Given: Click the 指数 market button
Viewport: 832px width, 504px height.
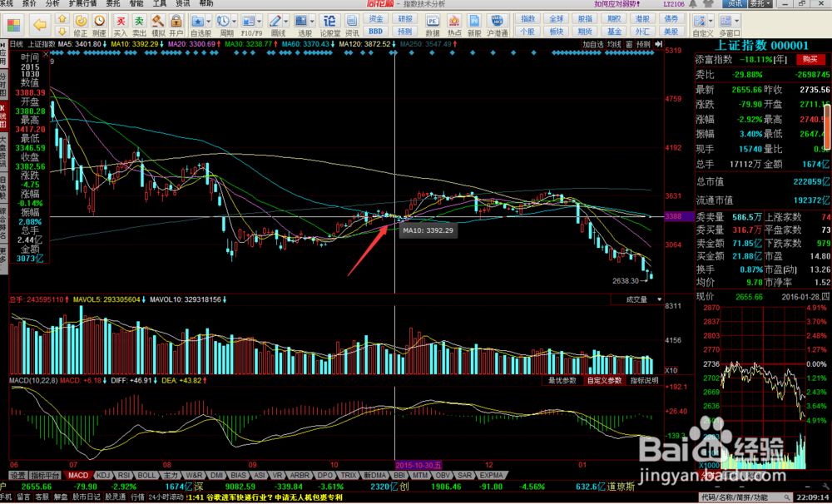Looking at the screenshot, I should (x=527, y=19).
